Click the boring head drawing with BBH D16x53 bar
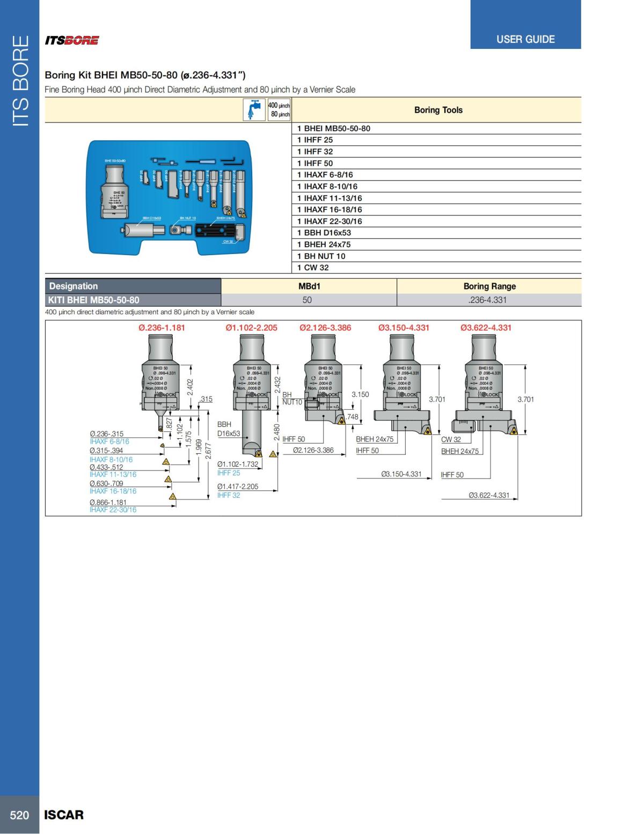 point(251,396)
